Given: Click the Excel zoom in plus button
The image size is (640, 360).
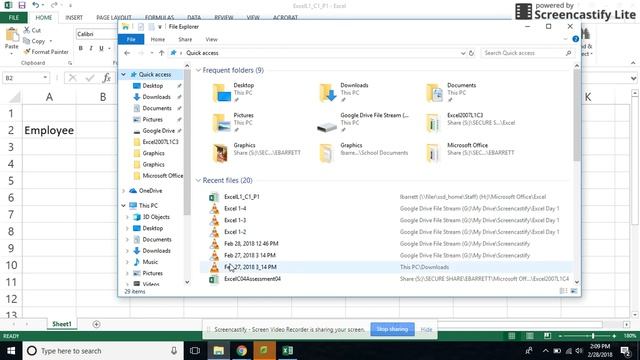Looking at the screenshot, I should (x=614, y=336).
